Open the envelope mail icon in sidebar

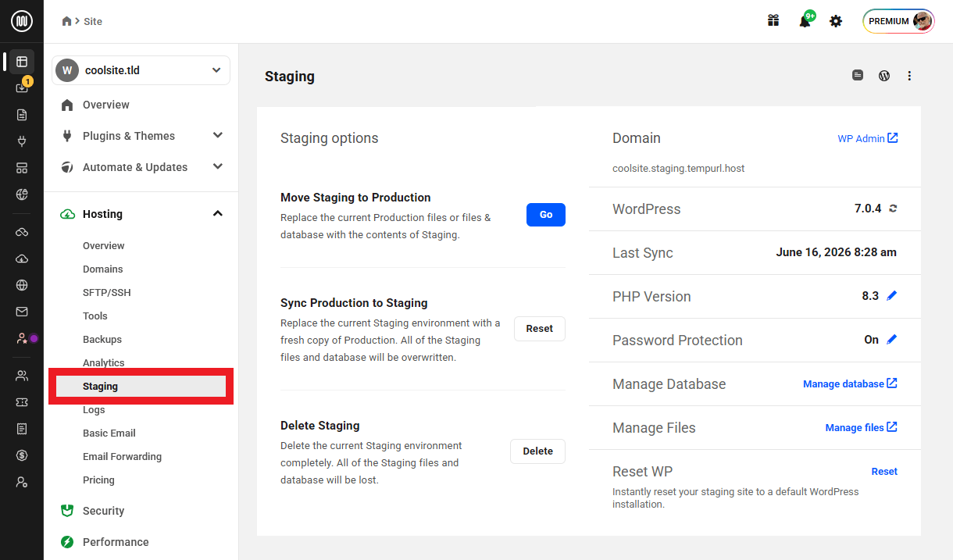(x=22, y=312)
